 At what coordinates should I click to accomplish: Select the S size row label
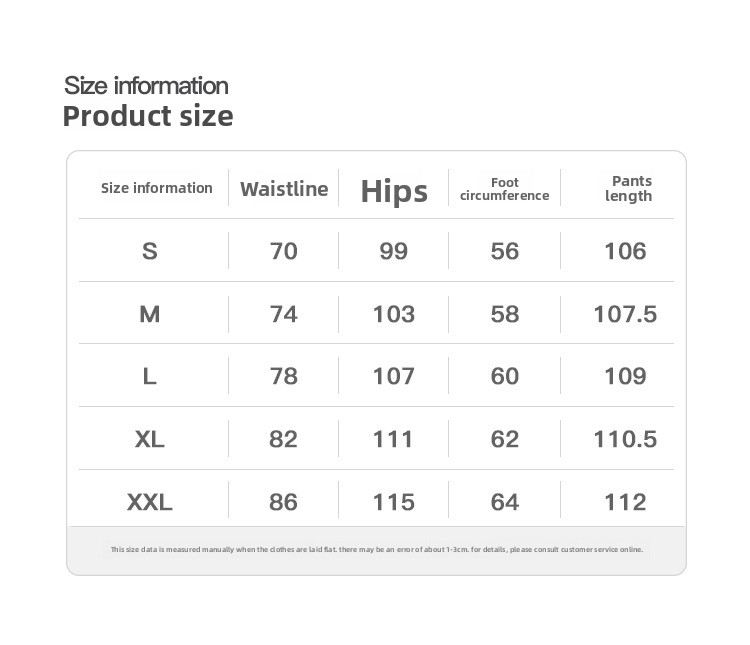pyautogui.click(x=150, y=251)
